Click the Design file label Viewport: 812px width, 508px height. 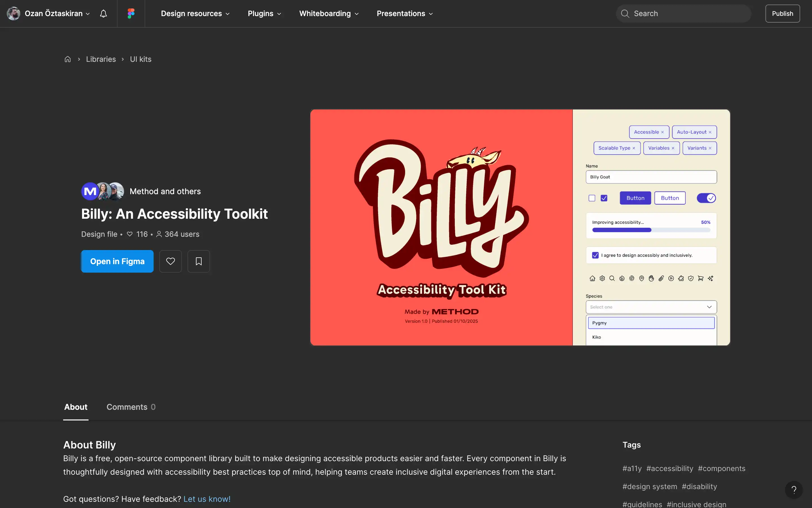[x=99, y=234]
